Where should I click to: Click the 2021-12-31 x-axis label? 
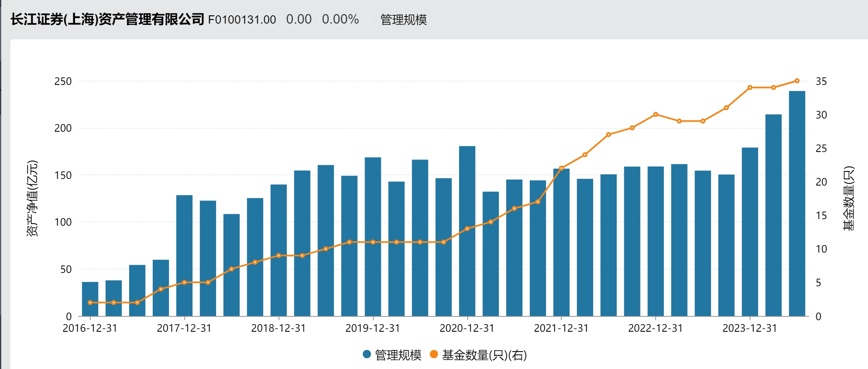point(561,328)
